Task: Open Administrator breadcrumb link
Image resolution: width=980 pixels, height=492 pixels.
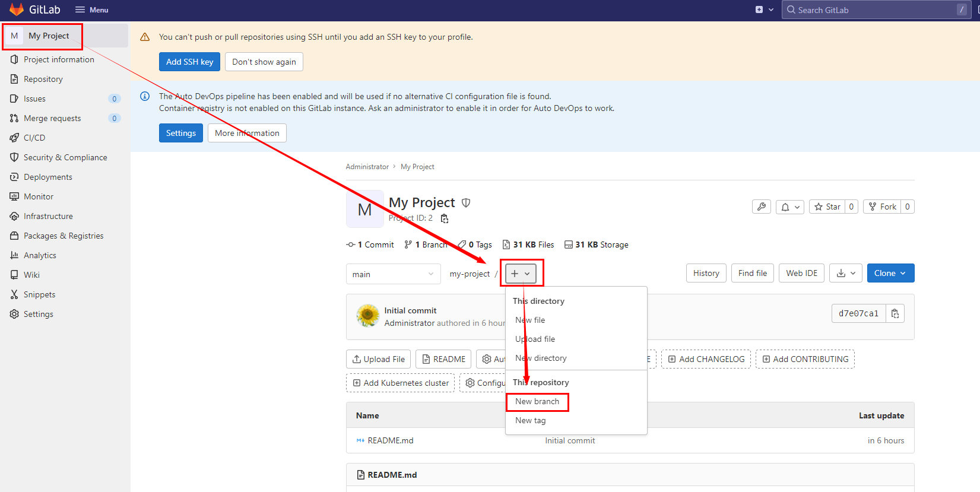Action: (367, 167)
